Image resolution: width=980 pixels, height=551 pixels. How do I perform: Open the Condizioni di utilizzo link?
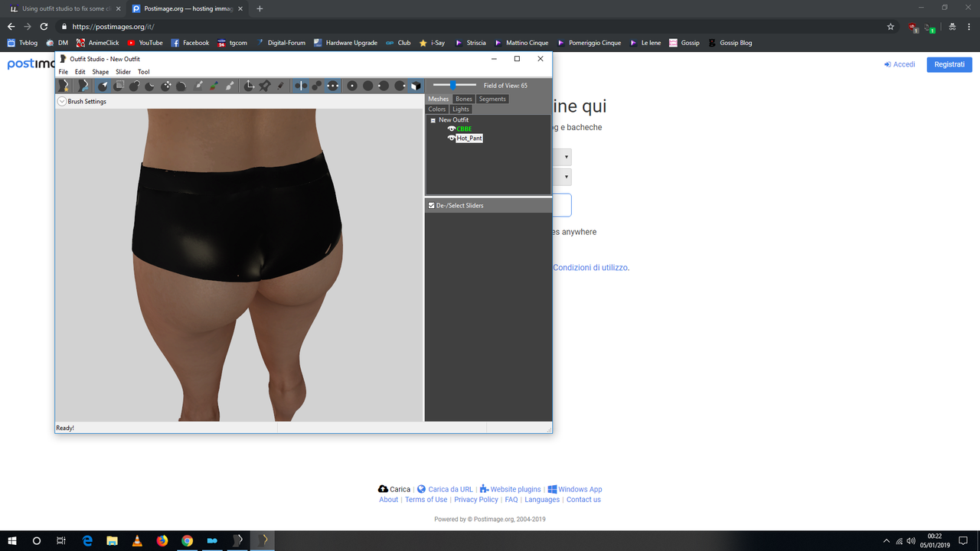[x=591, y=268]
